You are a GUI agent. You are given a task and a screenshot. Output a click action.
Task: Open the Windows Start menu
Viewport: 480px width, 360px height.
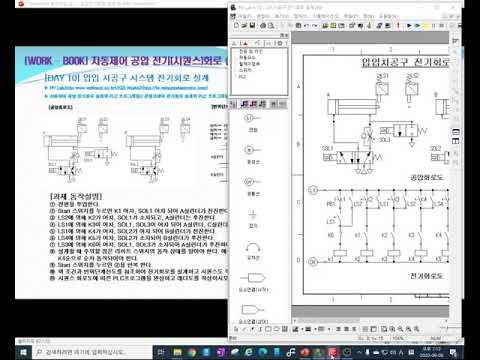coord(23,352)
